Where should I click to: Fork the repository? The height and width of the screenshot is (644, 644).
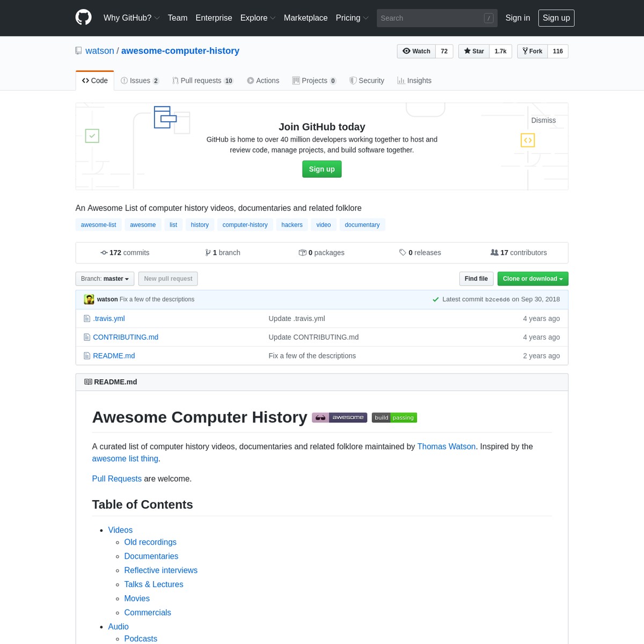pyautogui.click(x=532, y=51)
